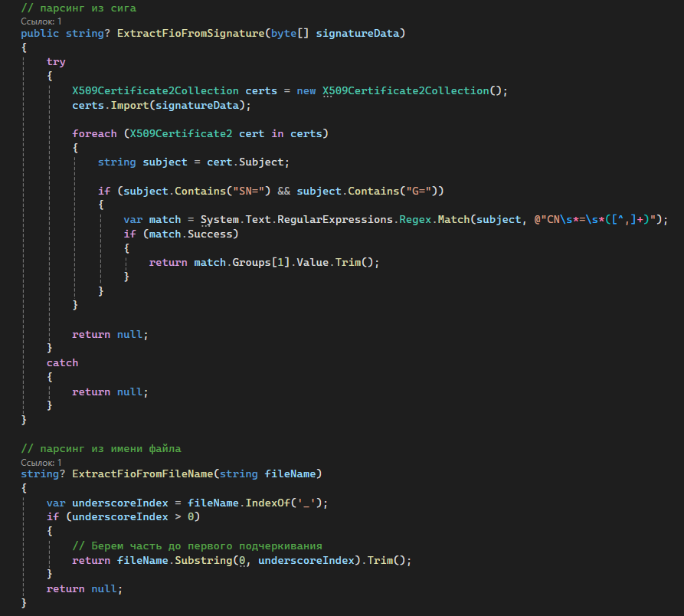The height and width of the screenshot is (616, 684).
Task: Open the references link above ExtractFioFromFileName
Action: pos(41,462)
